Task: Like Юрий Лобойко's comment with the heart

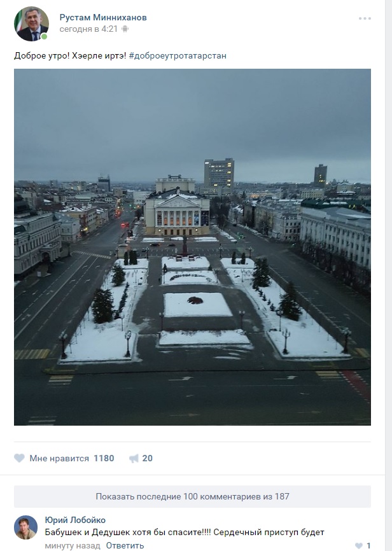Action: coord(359,546)
